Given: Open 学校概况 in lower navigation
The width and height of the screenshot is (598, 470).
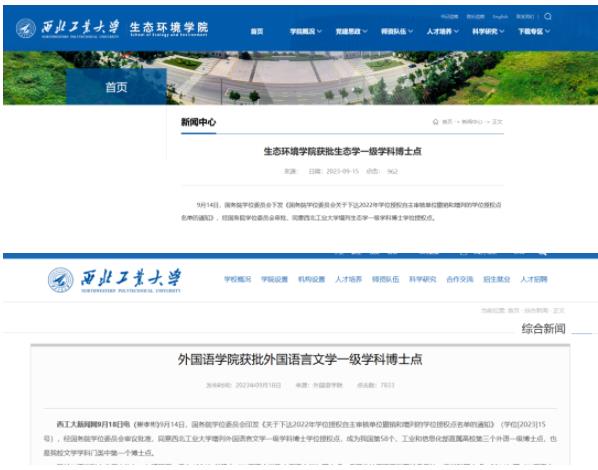Looking at the screenshot, I should [238, 279].
